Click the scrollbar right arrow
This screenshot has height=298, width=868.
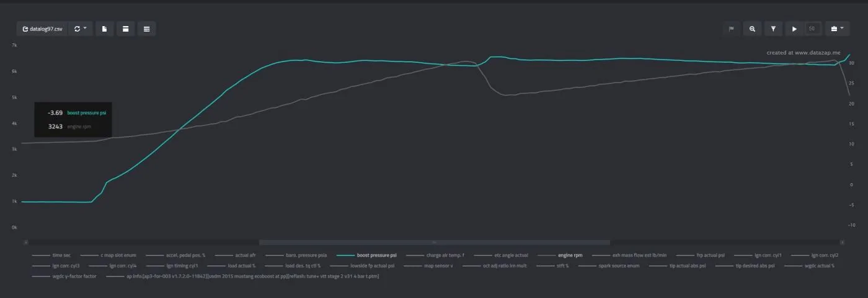842,242
